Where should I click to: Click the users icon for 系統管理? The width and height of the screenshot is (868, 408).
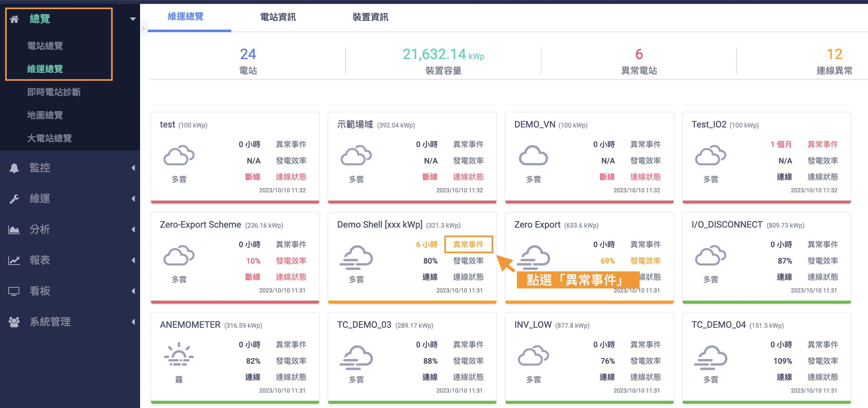pos(14,322)
